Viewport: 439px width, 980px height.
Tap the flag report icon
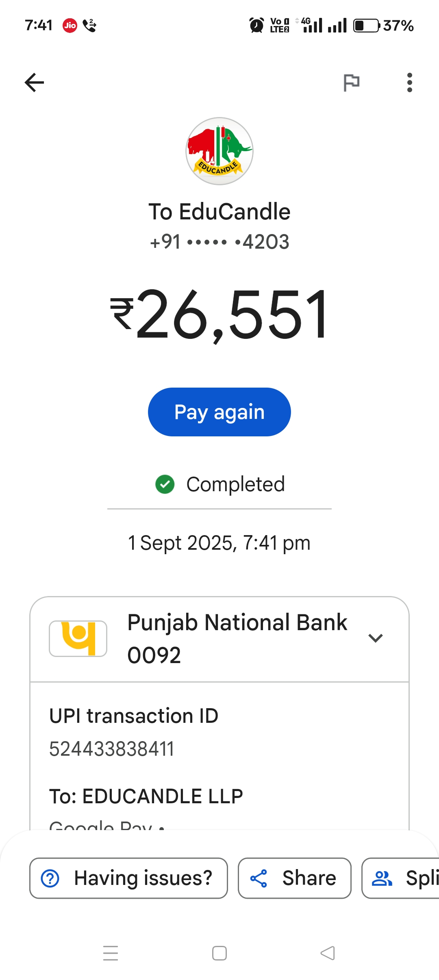coord(351,82)
